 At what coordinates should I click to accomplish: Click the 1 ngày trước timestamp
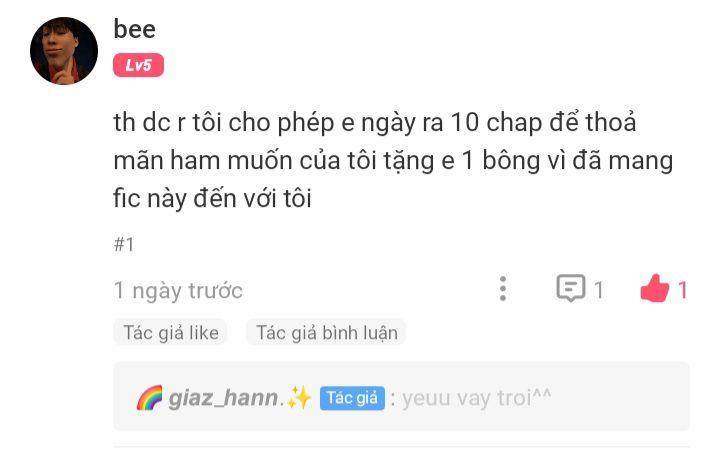(178, 290)
